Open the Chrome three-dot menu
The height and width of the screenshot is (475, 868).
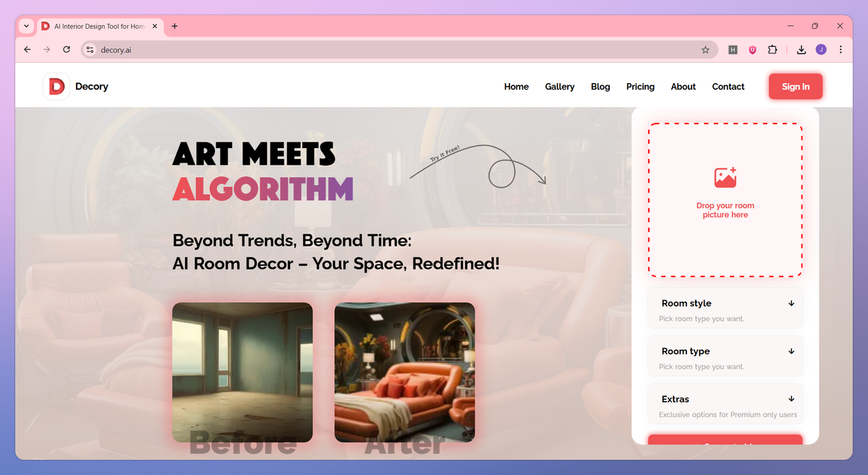[x=841, y=50]
